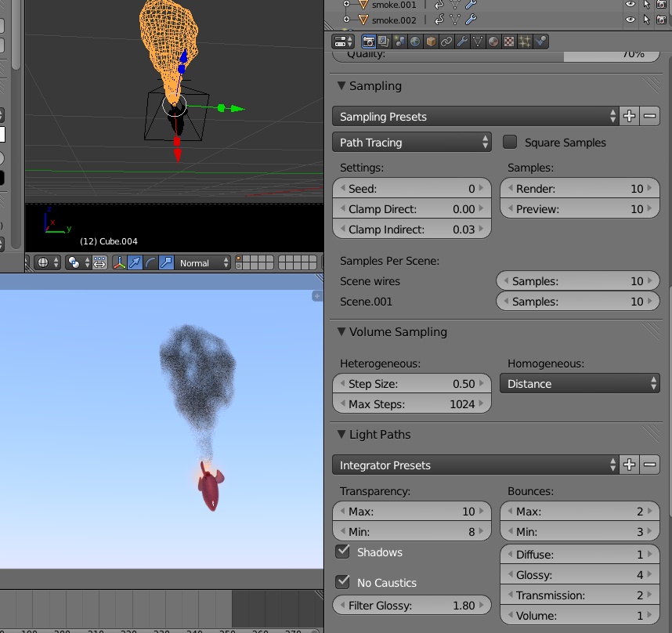Click the smoke.001 particle system icon
Image resolution: width=672 pixels, height=633 pixels.
click(x=439, y=5)
